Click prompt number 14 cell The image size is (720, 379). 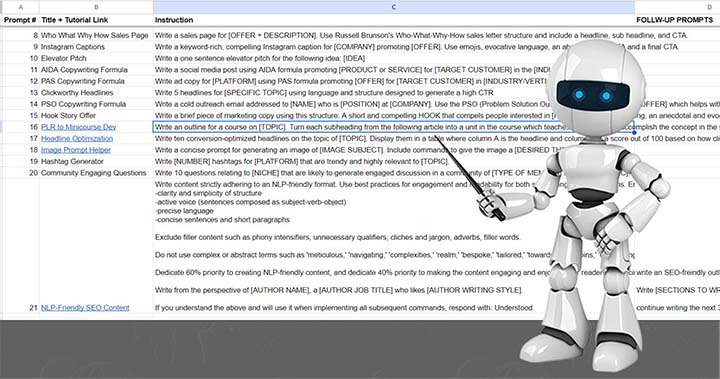[21, 104]
